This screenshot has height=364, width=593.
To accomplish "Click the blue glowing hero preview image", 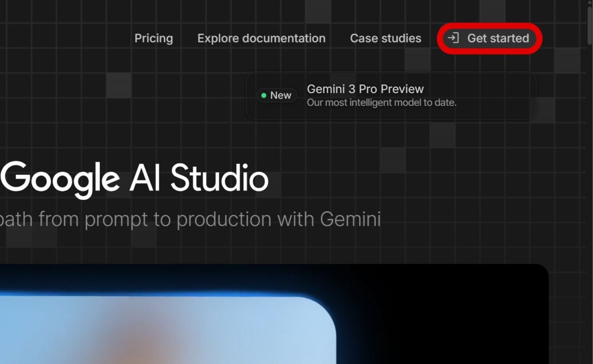I will tap(164, 331).
